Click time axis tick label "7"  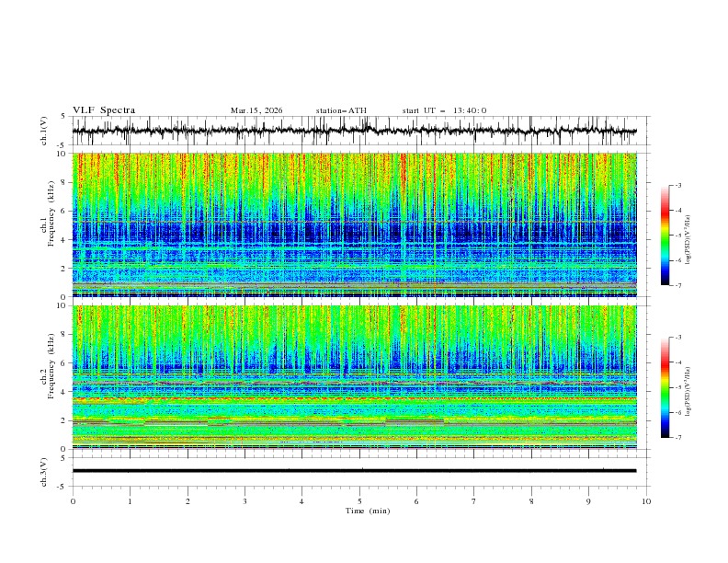click(474, 501)
